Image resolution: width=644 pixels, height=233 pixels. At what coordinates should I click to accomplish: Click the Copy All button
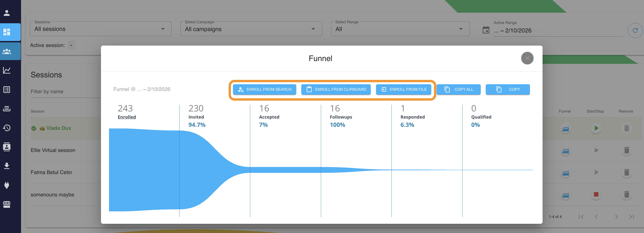[x=458, y=89]
